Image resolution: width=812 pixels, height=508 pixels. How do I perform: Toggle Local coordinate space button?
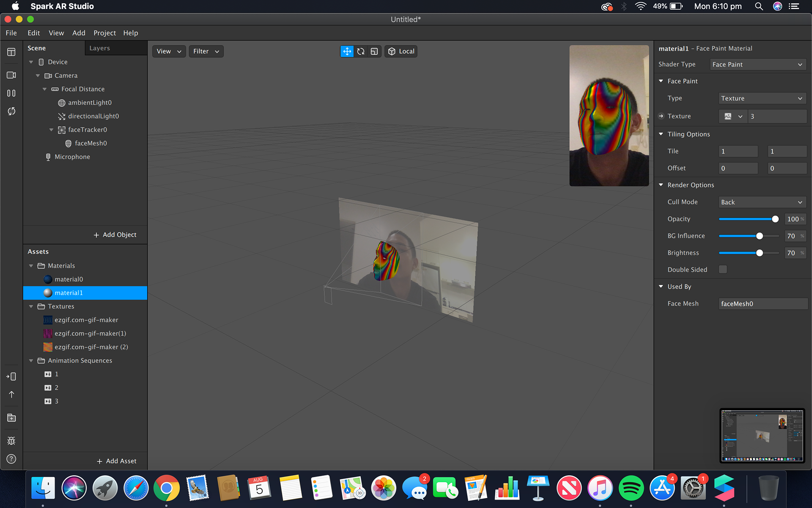tap(401, 51)
